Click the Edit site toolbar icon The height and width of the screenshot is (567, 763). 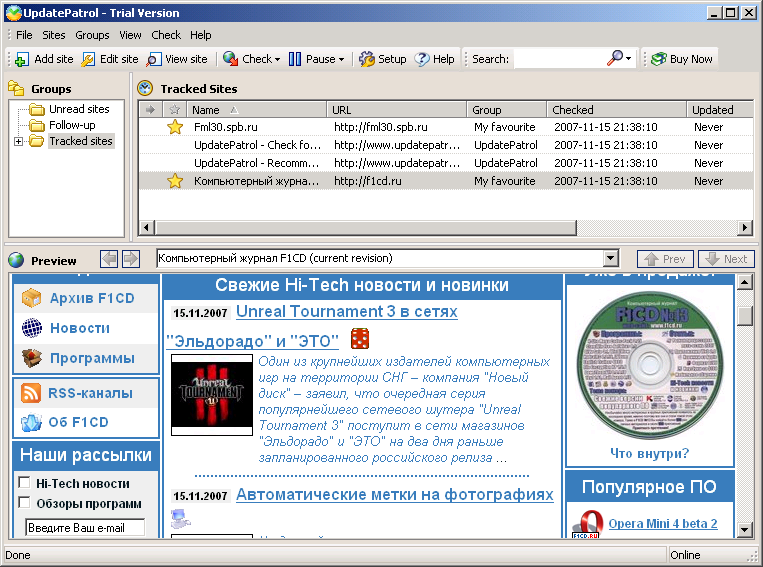pyautogui.click(x=88, y=59)
